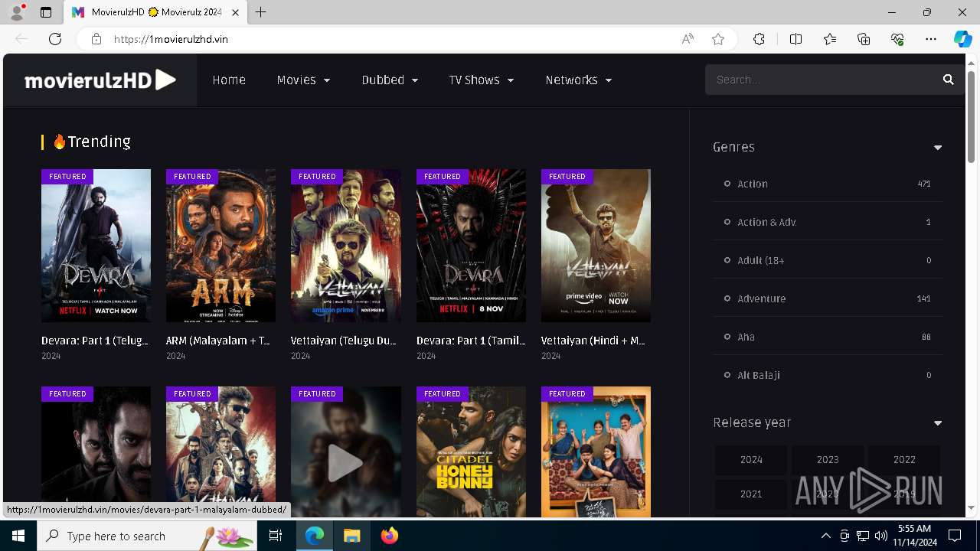980x551 pixels.
Task: Click the browser address bar URL
Action: 171,39
